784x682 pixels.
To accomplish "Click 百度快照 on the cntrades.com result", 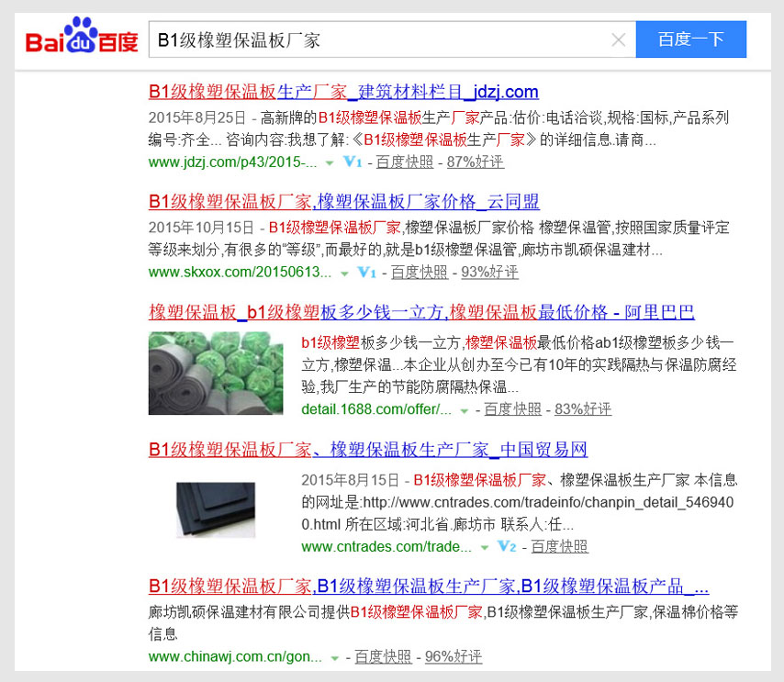I will tap(559, 547).
